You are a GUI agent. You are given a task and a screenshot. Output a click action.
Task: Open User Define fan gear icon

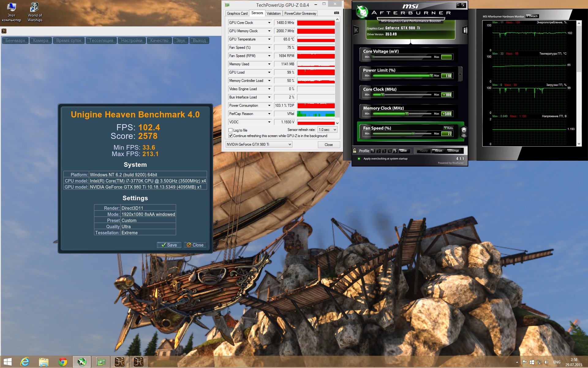pos(464,132)
